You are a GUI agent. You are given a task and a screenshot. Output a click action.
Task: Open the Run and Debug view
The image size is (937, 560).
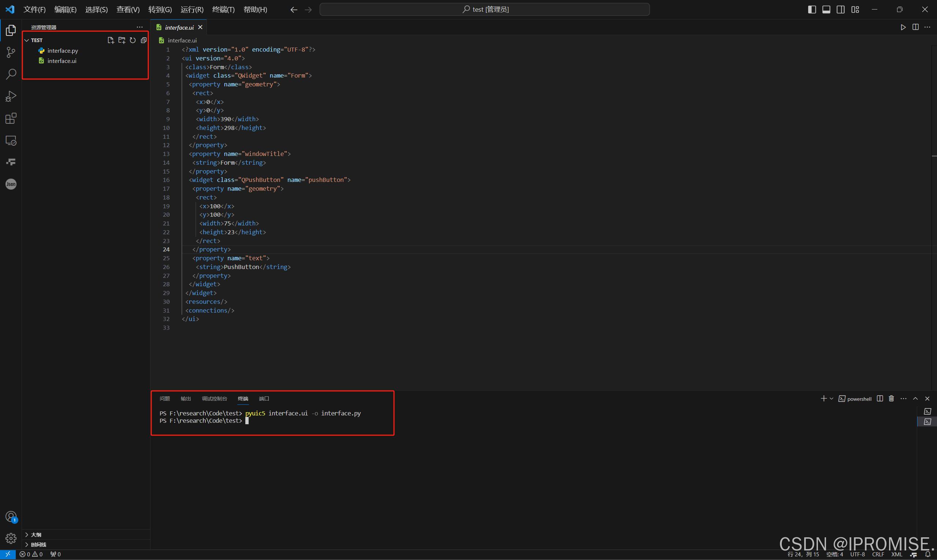coord(11,96)
